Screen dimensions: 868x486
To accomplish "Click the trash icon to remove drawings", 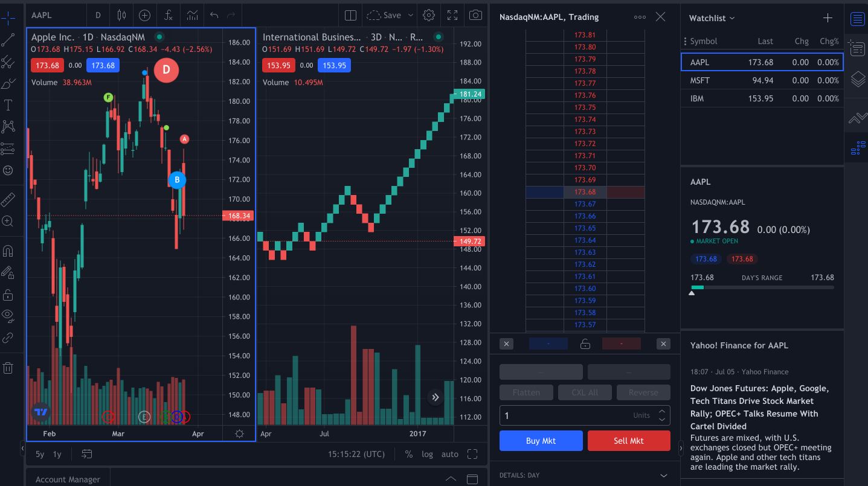I will [x=8, y=367].
